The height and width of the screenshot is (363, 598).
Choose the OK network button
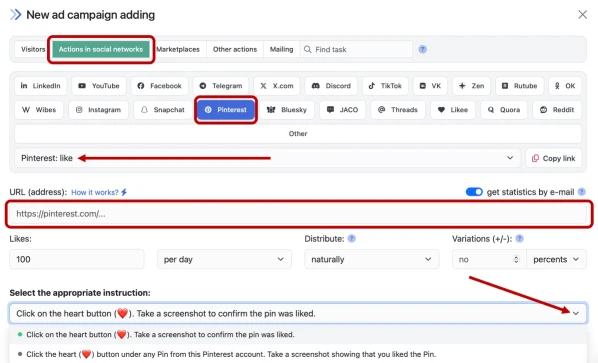(x=565, y=86)
